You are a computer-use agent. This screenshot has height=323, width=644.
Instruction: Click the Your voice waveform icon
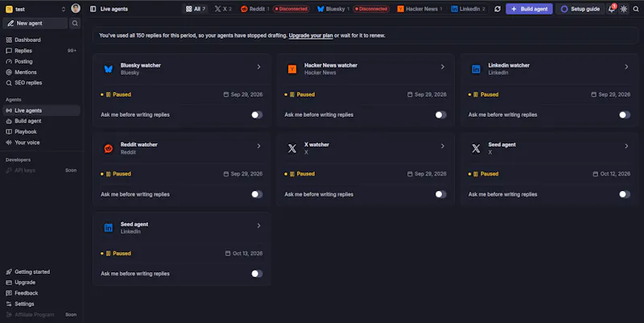tap(9, 143)
